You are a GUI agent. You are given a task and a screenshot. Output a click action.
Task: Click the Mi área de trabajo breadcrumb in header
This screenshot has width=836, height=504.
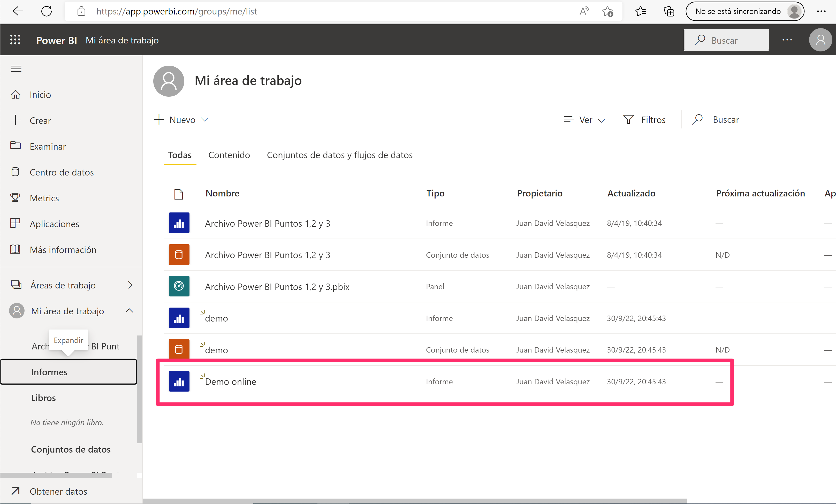click(122, 40)
